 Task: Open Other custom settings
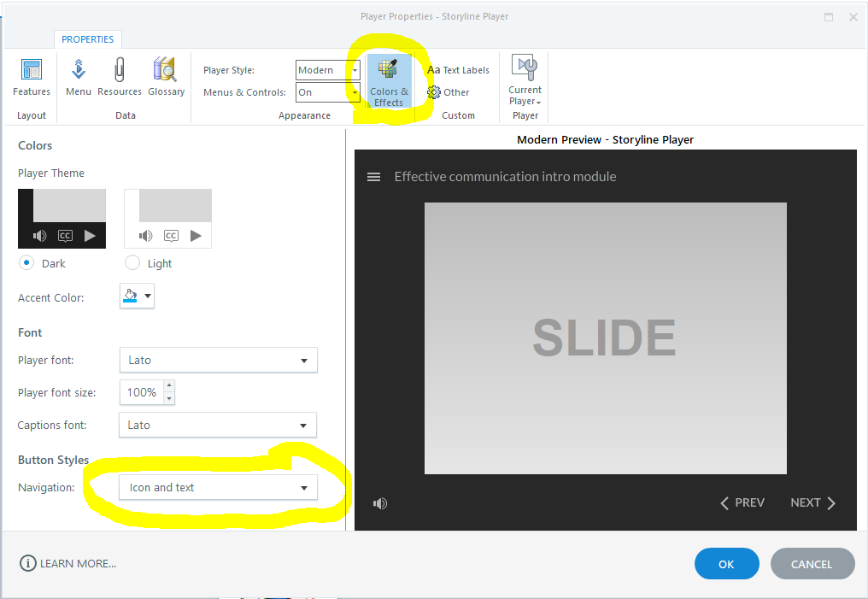[x=449, y=92]
